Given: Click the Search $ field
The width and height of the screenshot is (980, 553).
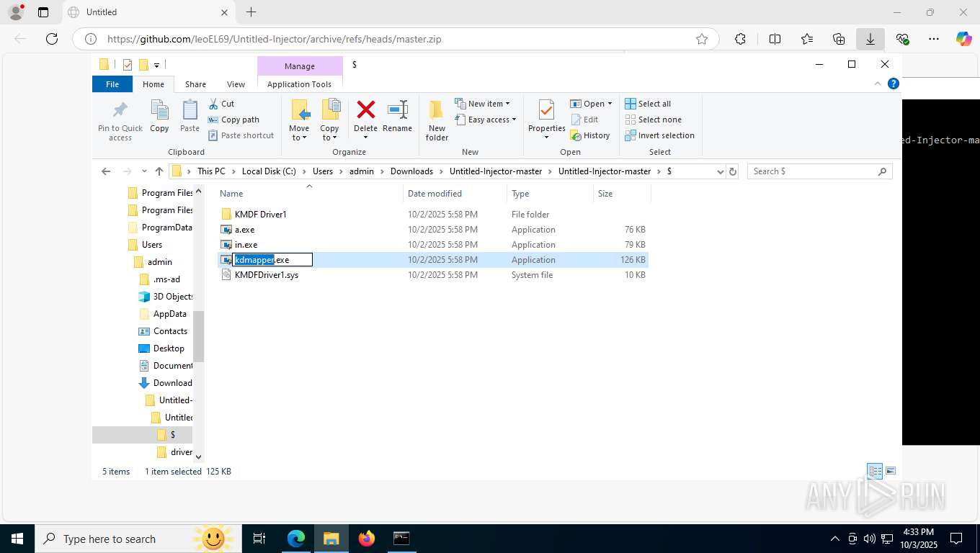Looking at the screenshot, I should click(819, 171).
